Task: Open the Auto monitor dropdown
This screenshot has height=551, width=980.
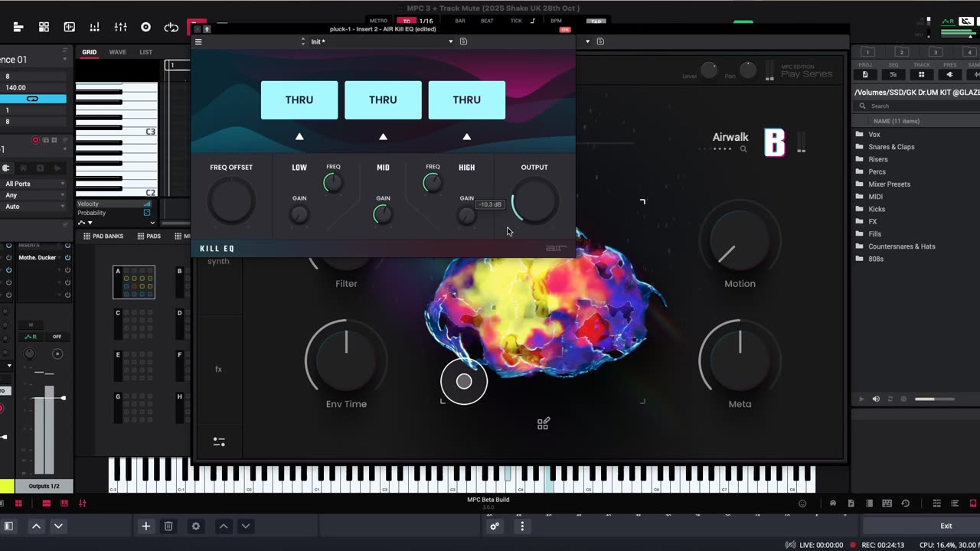Action: [34, 207]
